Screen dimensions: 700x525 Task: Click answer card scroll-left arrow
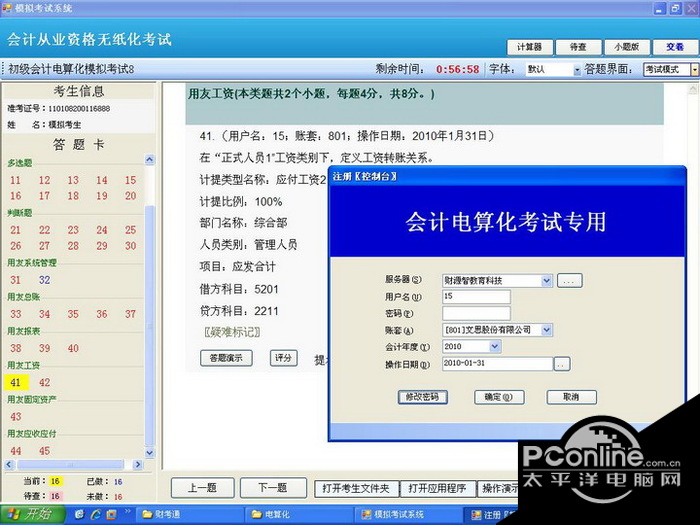9,465
